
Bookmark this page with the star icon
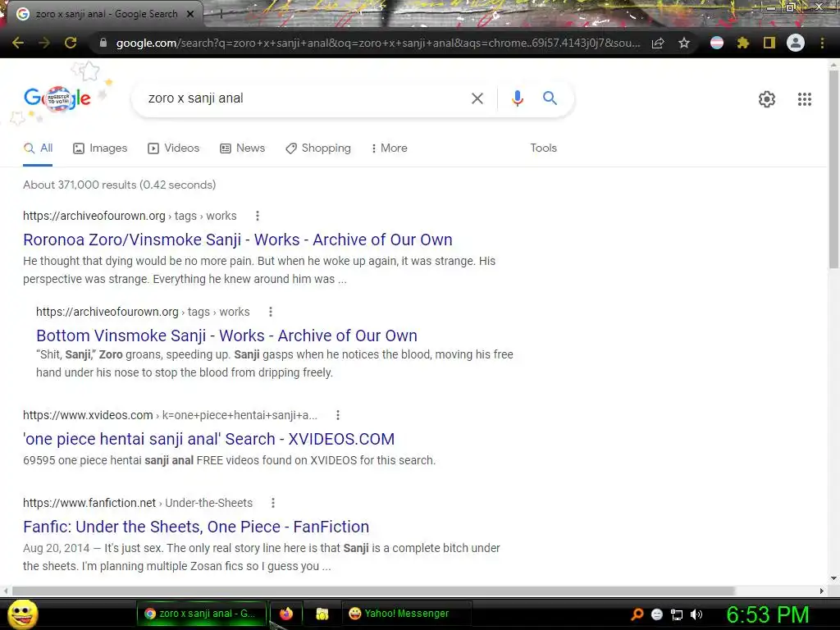tap(684, 43)
